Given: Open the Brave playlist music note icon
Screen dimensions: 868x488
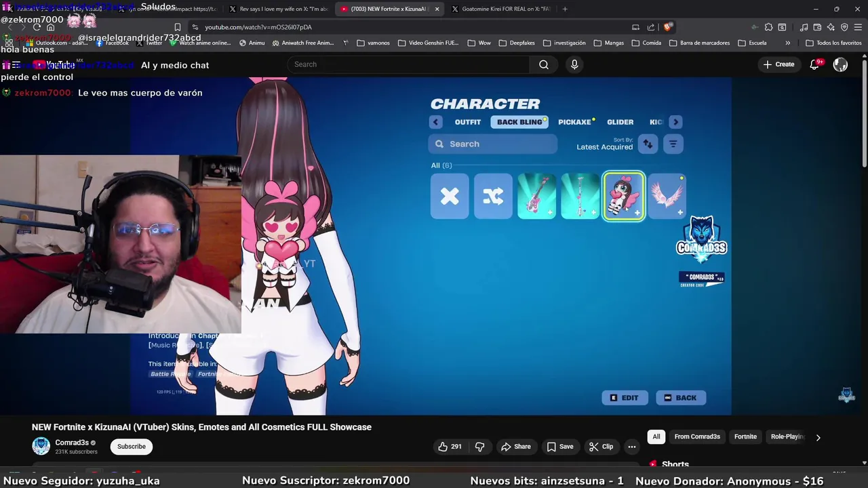Looking at the screenshot, I should pos(804,27).
